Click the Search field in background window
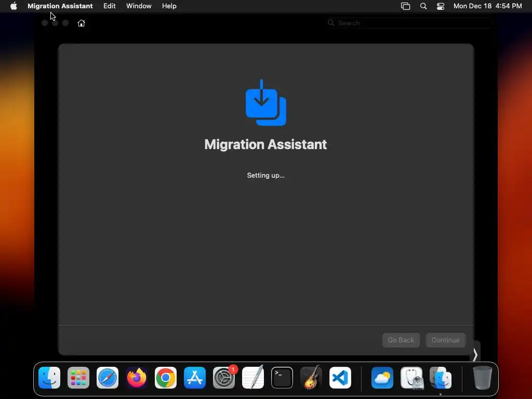This screenshot has height=399, width=532. pos(410,23)
